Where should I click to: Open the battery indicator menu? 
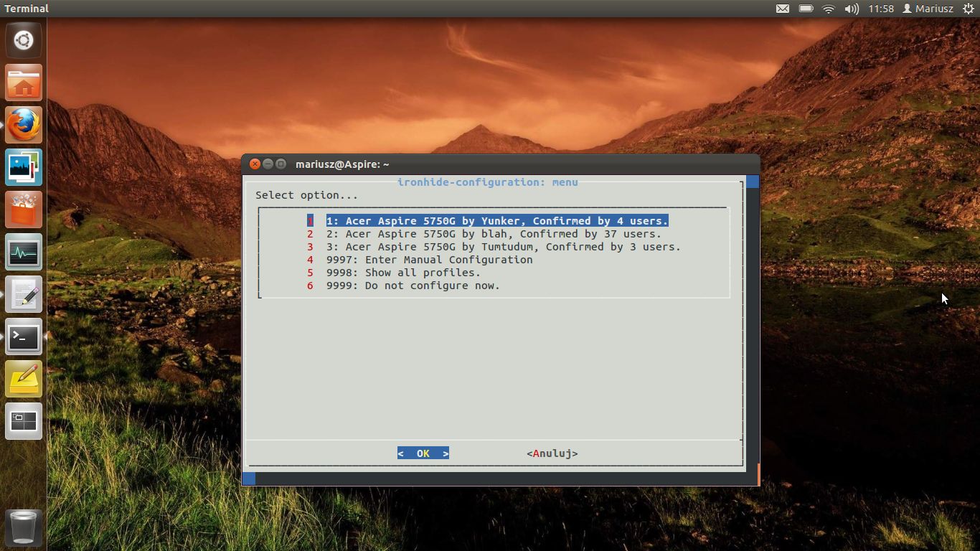[806, 9]
